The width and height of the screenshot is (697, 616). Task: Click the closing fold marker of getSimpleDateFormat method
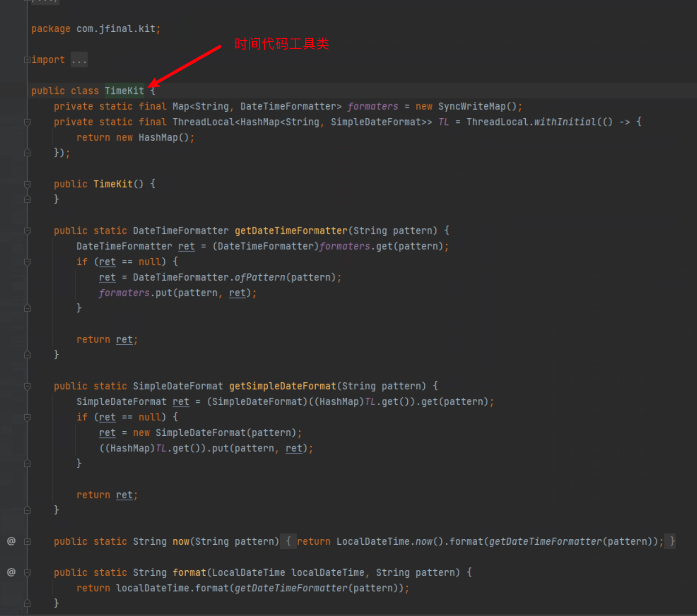27,510
